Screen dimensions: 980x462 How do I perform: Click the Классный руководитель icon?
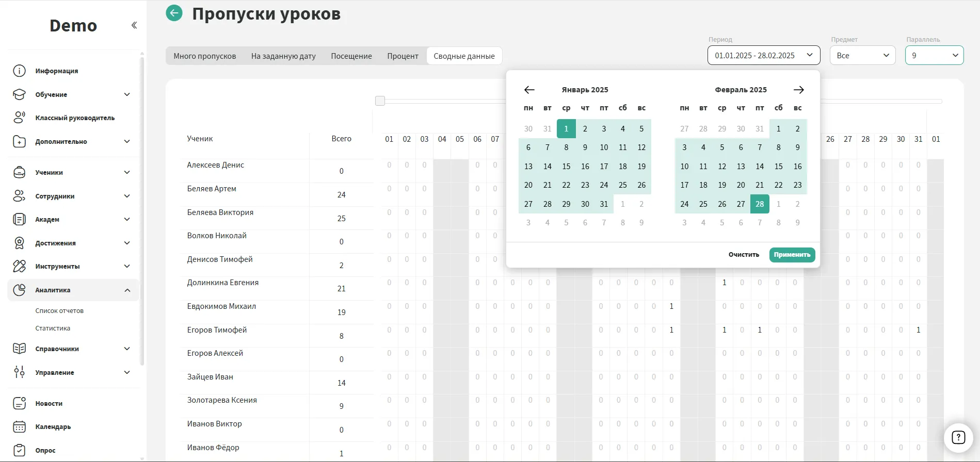[x=19, y=118]
